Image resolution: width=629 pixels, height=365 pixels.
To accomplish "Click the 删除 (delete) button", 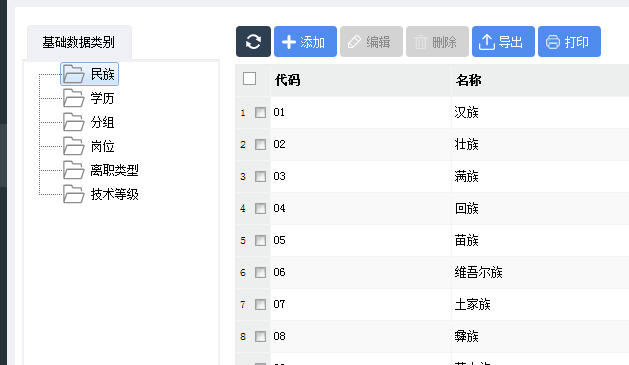I will point(437,41).
